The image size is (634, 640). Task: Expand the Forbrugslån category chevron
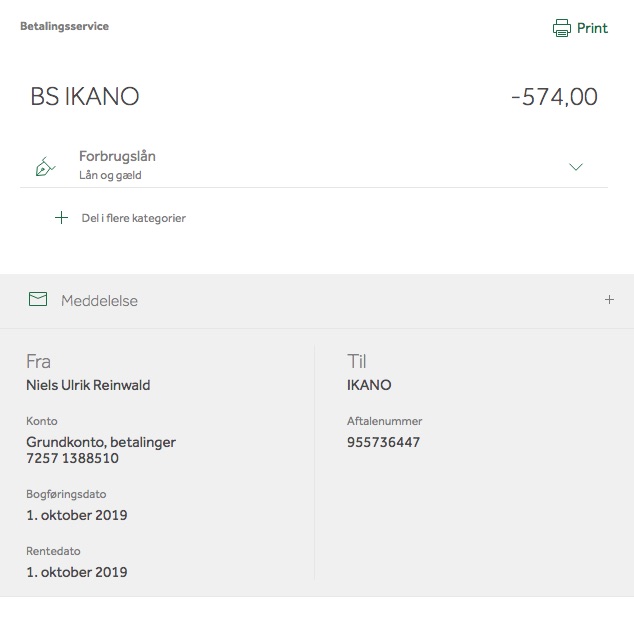[x=576, y=167]
